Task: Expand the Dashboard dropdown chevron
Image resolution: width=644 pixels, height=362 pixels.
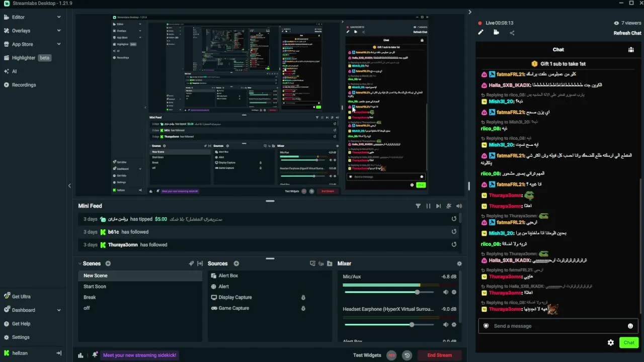Action: point(59,310)
